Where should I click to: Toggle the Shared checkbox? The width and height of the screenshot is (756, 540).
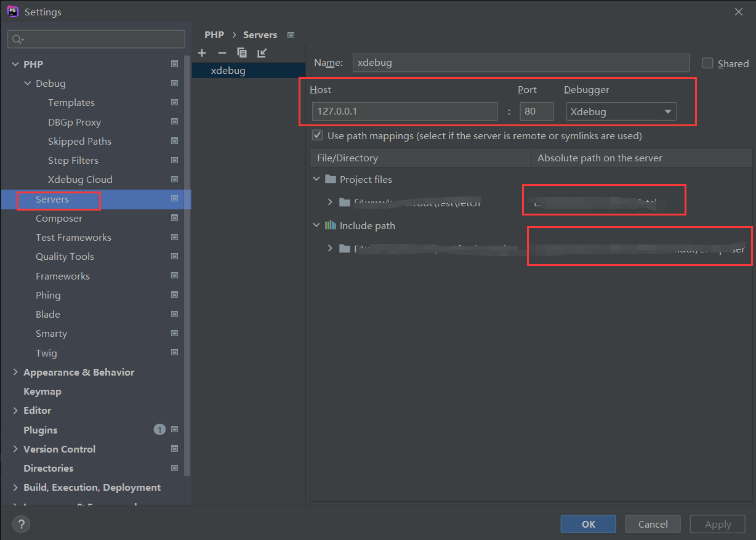click(x=708, y=63)
